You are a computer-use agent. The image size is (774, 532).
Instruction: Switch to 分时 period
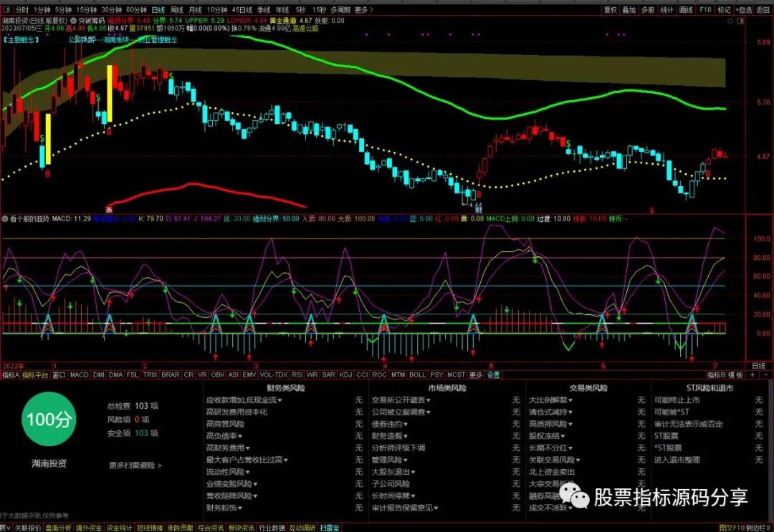pos(21,10)
